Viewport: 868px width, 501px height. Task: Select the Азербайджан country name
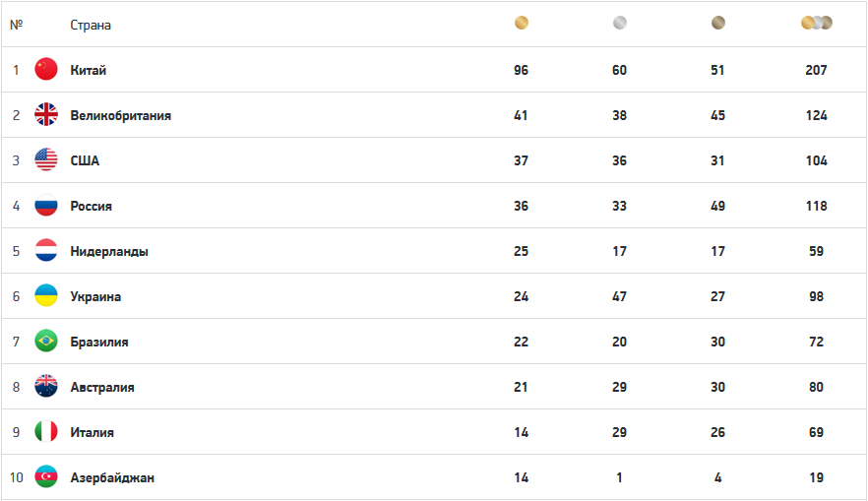[x=112, y=477]
